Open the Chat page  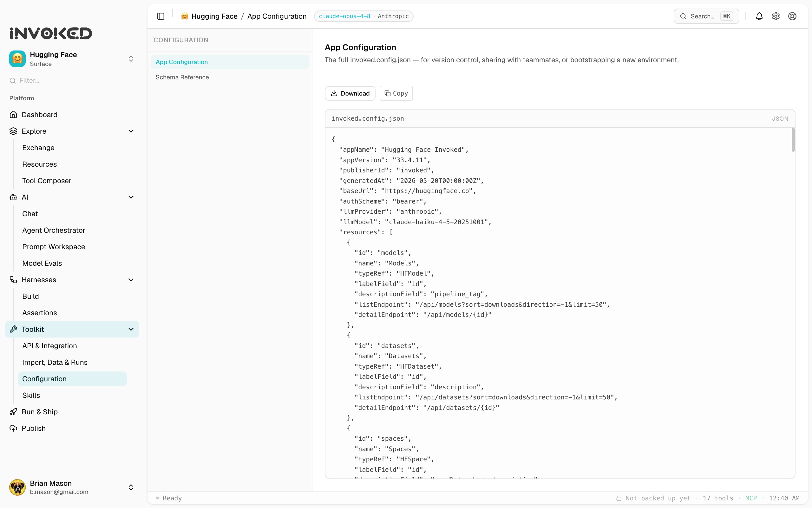pos(30,214)
